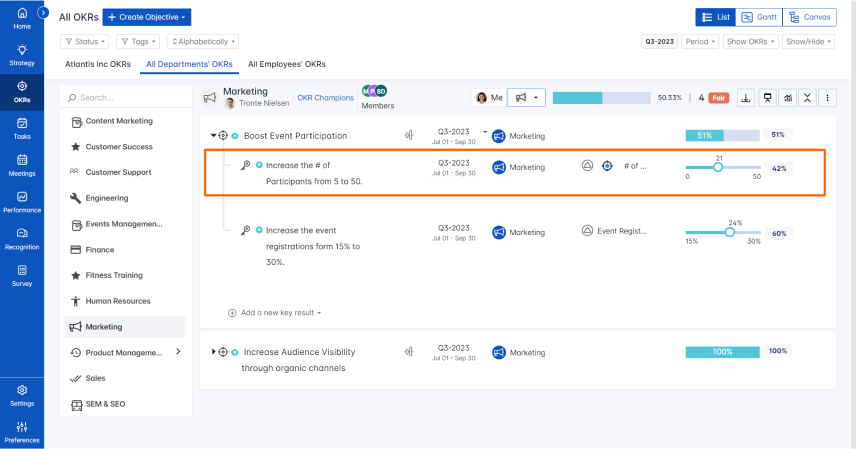This screenshot has width=856, height=449.
Task: Open the Period dropdown
Action: click(700, 42)
